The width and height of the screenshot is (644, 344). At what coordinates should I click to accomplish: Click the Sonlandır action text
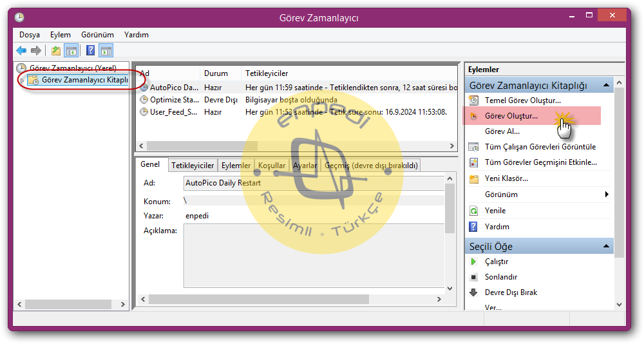coord(501,277)
